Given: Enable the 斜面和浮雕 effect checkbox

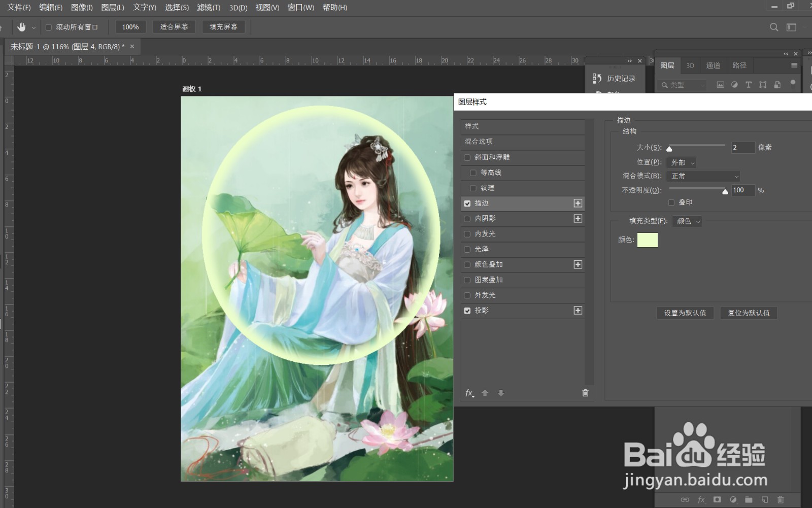Looking at the screenshot, I should [x=467, y=157].
